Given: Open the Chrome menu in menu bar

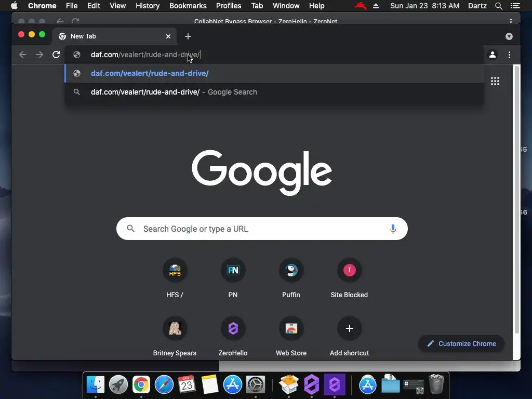Looking at the screenshot, I should pos(42,6).
